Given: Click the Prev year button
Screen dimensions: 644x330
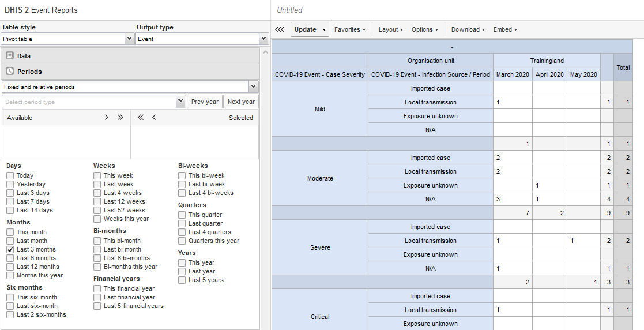Looking at the screenshot, I should click(204, 102).
